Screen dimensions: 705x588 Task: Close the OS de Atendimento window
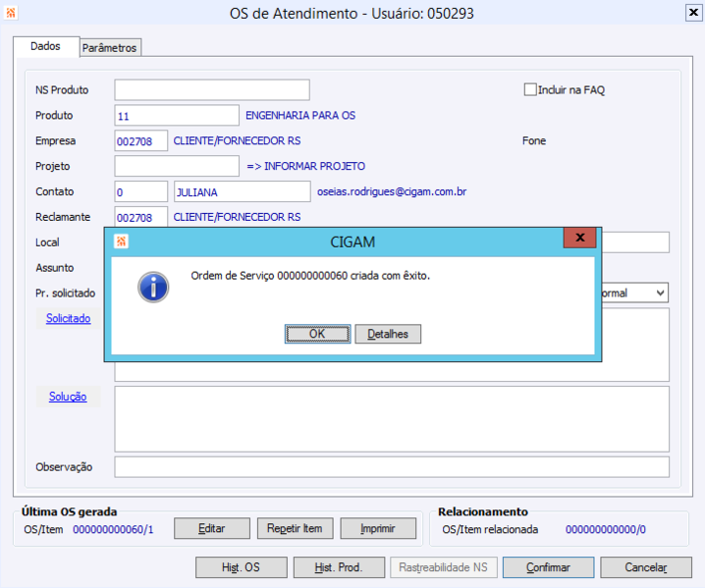pyautogui.click(x=693, y=12)
